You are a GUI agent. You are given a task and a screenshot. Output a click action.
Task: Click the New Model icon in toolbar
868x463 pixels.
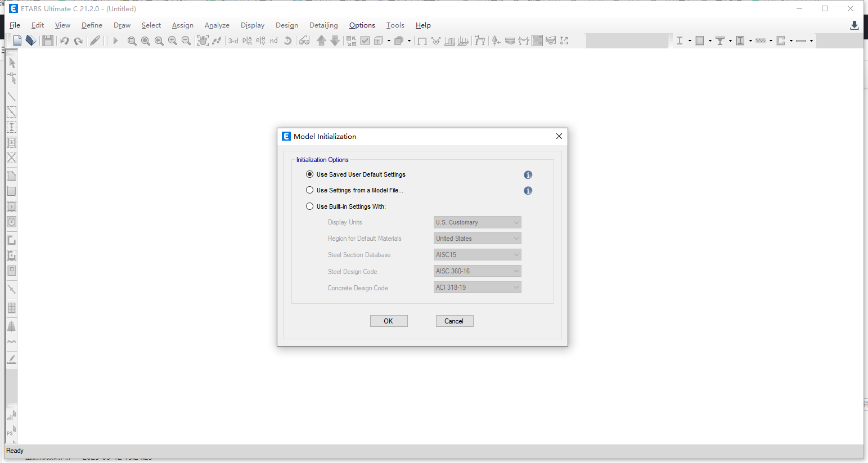coord(17,41)
